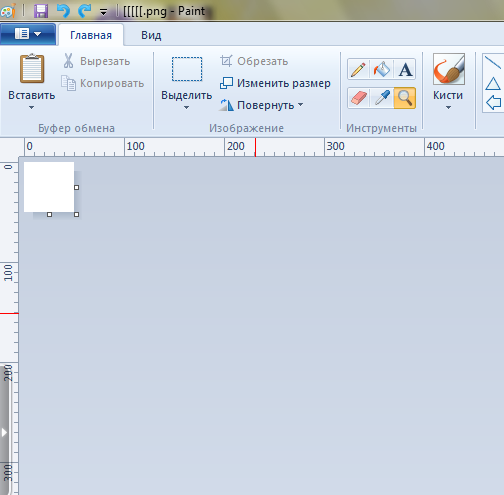Select the Pencil tool
This screenshot has height=495, width=504.
[358, 69]
